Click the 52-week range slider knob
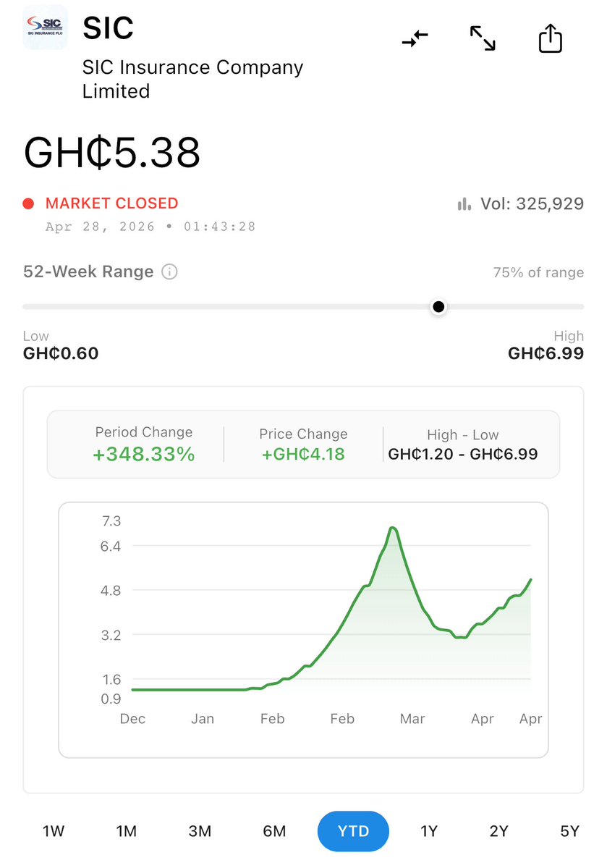The width and height of the screenshot is (607, 868). [438, 306]
